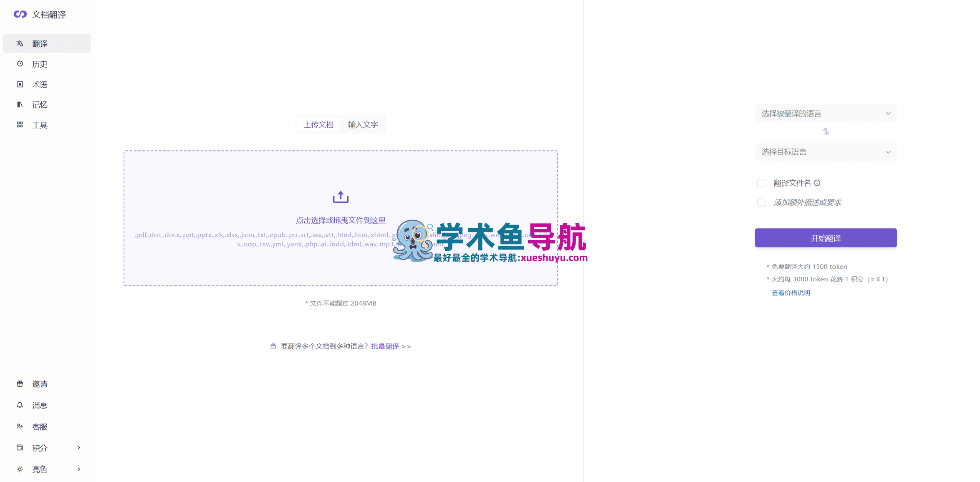The height and width of the screenshot is (482, 980).
Task: Swap languages with the arrows icon
Action: click(x=826, y=131)
